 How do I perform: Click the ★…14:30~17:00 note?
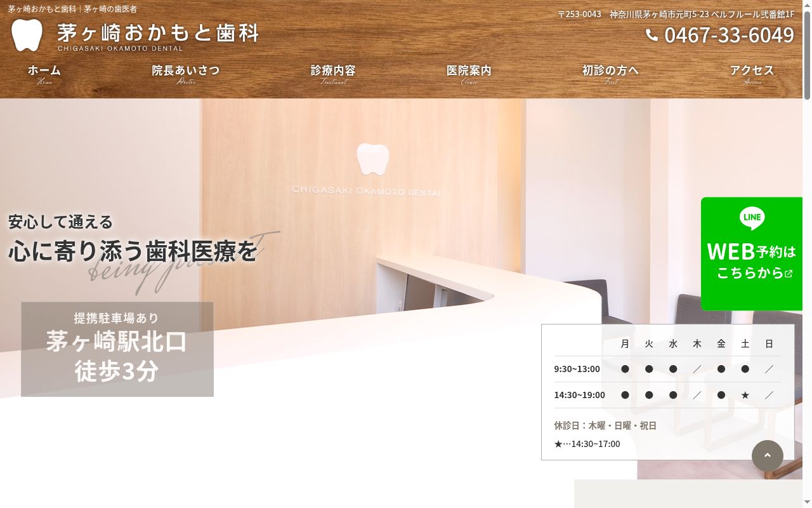pos(587,444)
